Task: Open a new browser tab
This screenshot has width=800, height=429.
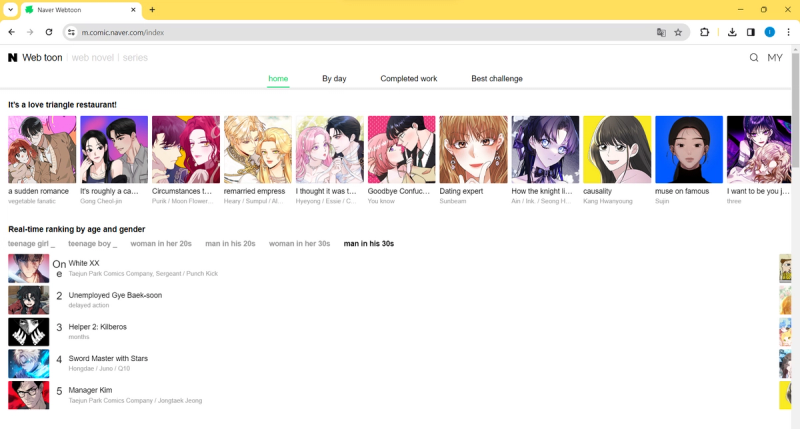Action: pos(152,10)
